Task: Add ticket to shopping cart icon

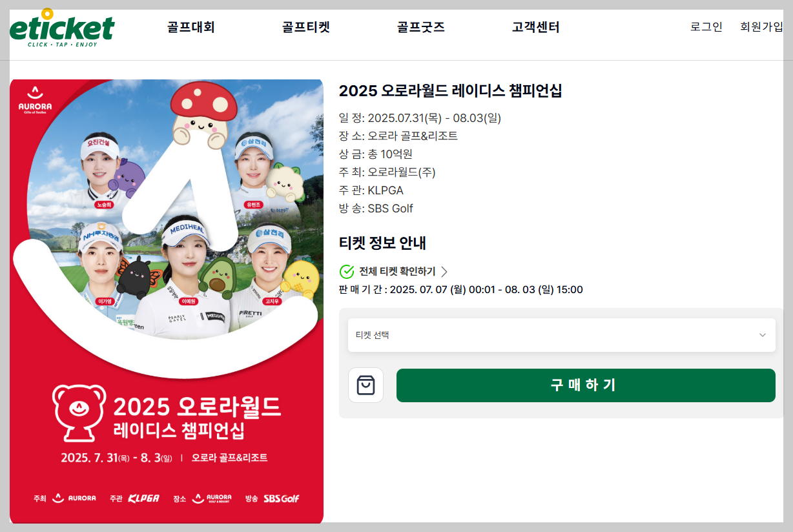Action: 366,385
